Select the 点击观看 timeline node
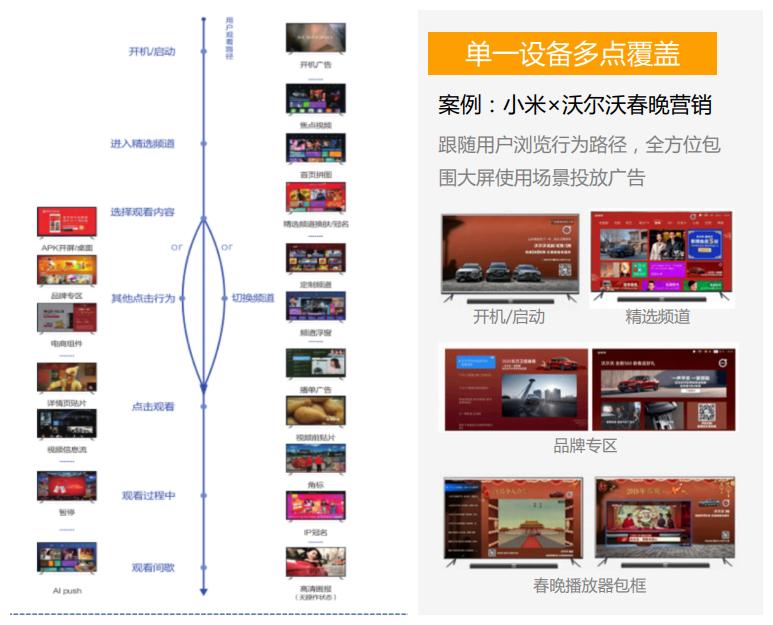This screenshot has width=773, height=625. coord(204,407)
